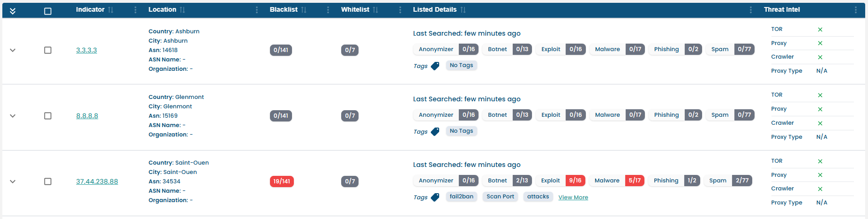Screen dimensions: 868x219
Task: Open the 37.44.238.88 indicator link
Action: 97,181
